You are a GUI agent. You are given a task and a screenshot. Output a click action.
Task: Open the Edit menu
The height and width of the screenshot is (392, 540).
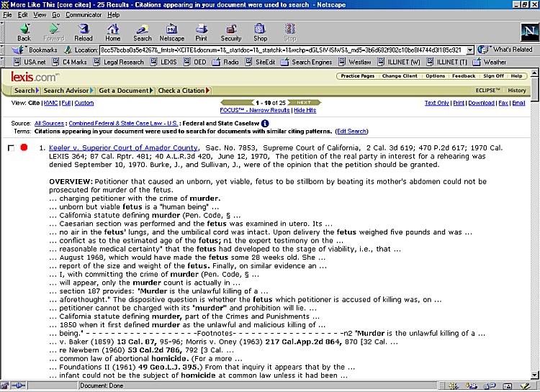point(23,15)
